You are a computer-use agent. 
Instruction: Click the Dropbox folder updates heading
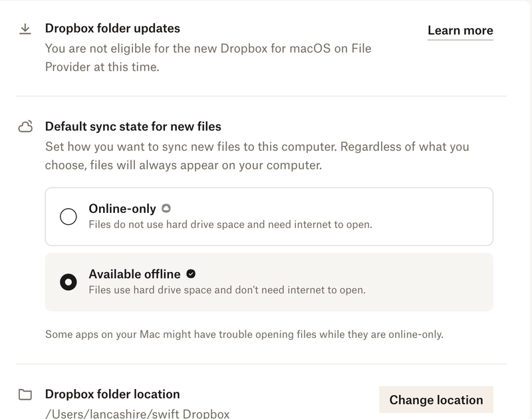(112, 29)
